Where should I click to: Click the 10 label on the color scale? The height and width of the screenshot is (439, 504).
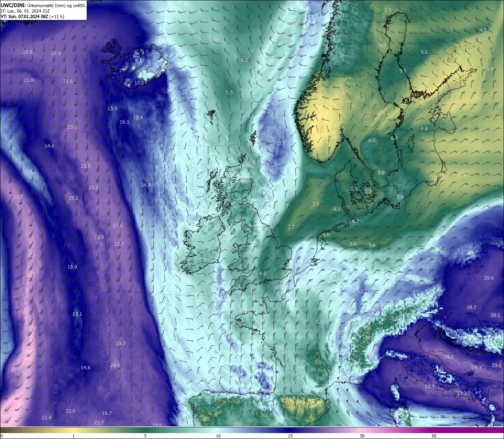(218, 436)
